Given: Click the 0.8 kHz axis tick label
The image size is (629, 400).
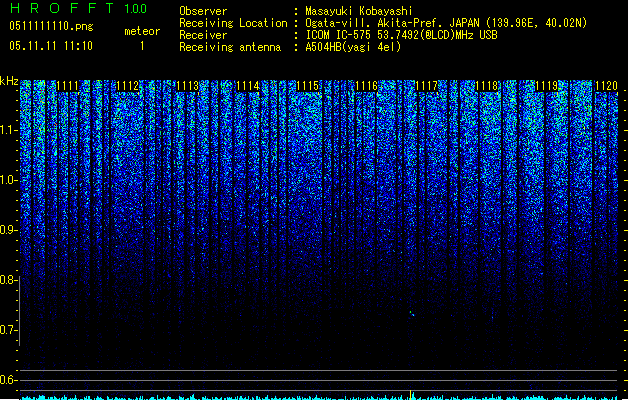Looking at the screenshot, I should pyautogui.click(x=8, y=280).
